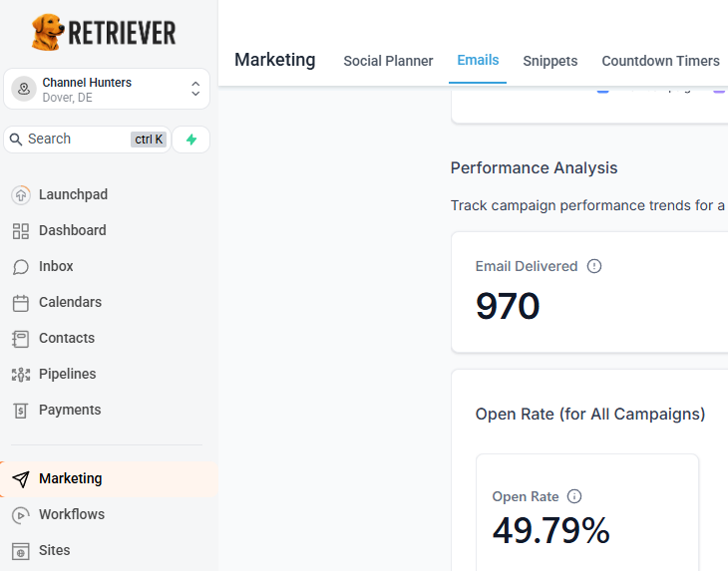728x571 pixels.
Task: Select the Calendars icon
Action: (x=20, y=302)
